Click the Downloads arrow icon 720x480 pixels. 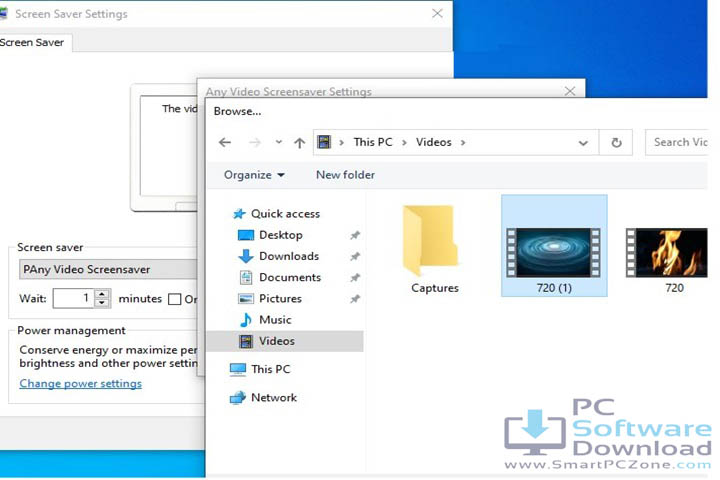(246, 256)
